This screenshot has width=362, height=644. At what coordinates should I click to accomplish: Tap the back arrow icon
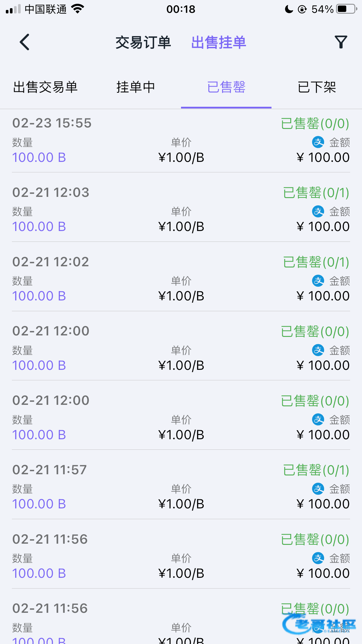click(25, 42)
